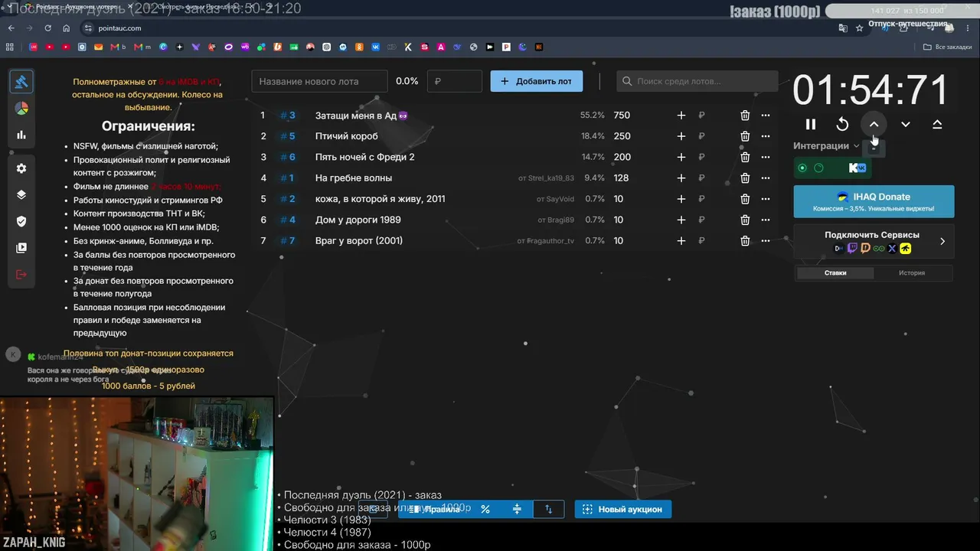
Task: Add amount to Враг у ворот (2001)
Action: (681, 240)
